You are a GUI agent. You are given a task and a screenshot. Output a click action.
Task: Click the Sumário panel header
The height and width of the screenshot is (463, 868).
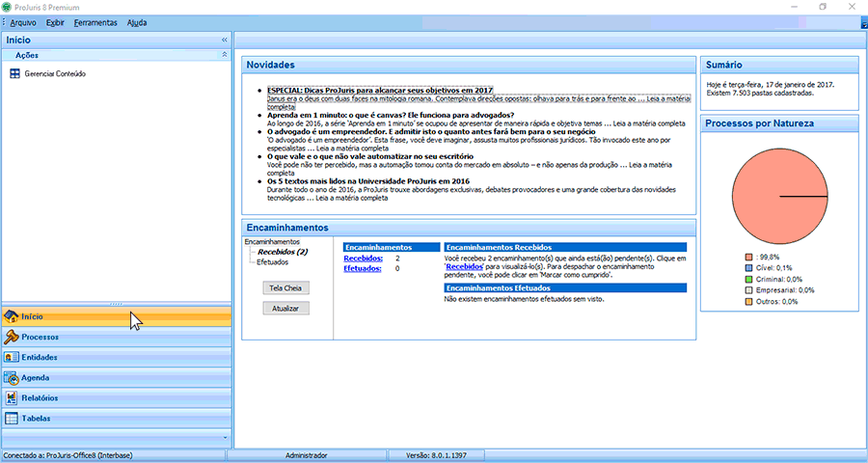779,65
